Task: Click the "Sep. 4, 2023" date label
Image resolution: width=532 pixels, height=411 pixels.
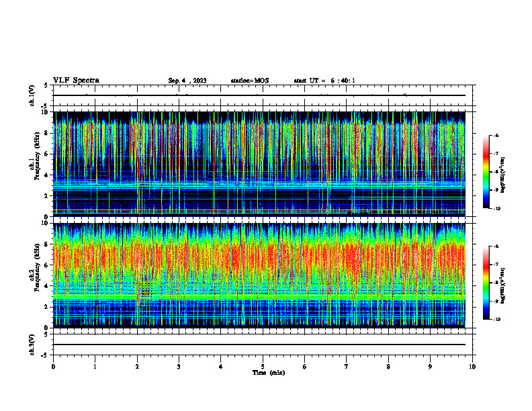Action: (187, 81)
